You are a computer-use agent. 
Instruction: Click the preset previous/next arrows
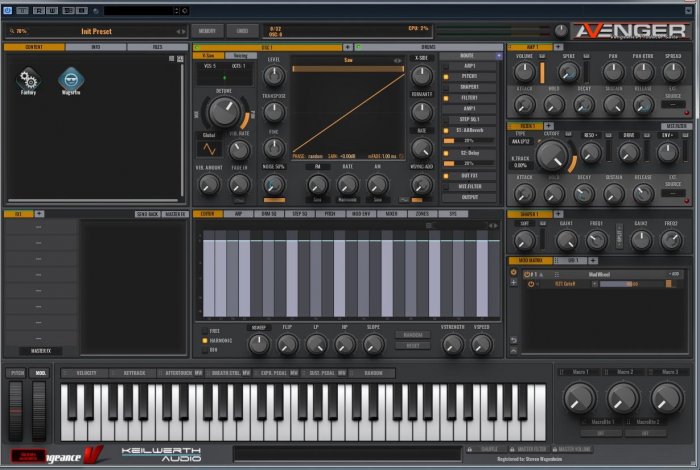(181, 32)
